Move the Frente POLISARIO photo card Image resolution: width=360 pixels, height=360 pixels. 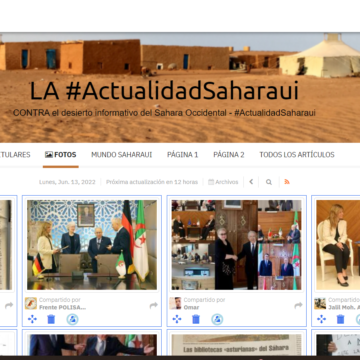pyautogui.click(x=32, y=319)
